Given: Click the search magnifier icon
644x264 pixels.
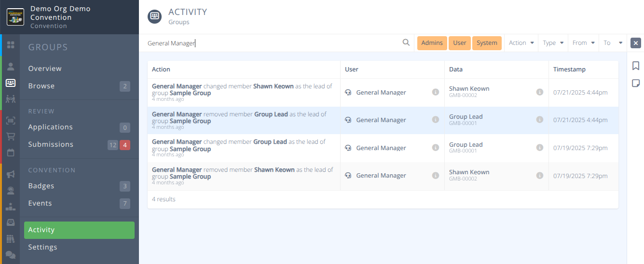Looking at the screenshot, I should pyautogui.click(x=406, y=42).
